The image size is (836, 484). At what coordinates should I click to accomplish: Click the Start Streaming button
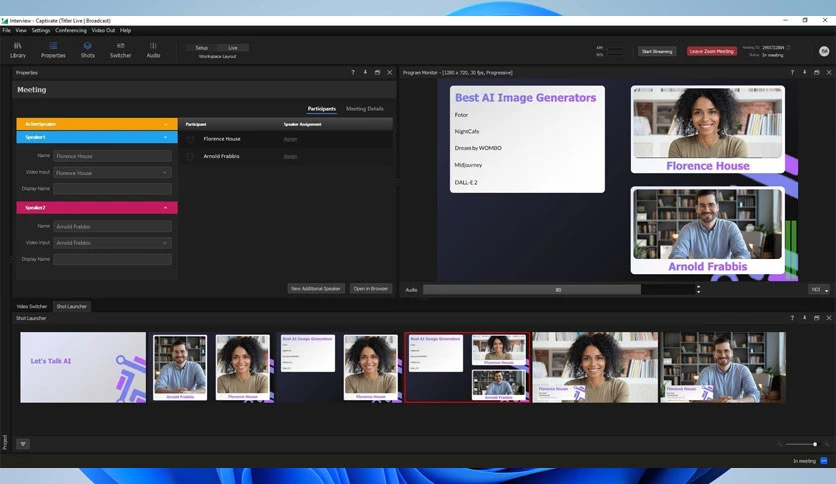tap(657, 51)
